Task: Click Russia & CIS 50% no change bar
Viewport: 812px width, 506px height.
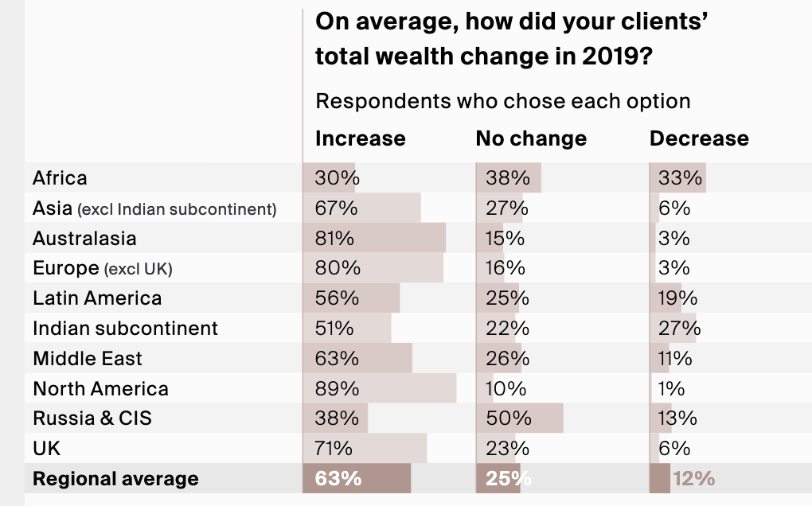Action: pyautogui.click(x=520, y=418)
